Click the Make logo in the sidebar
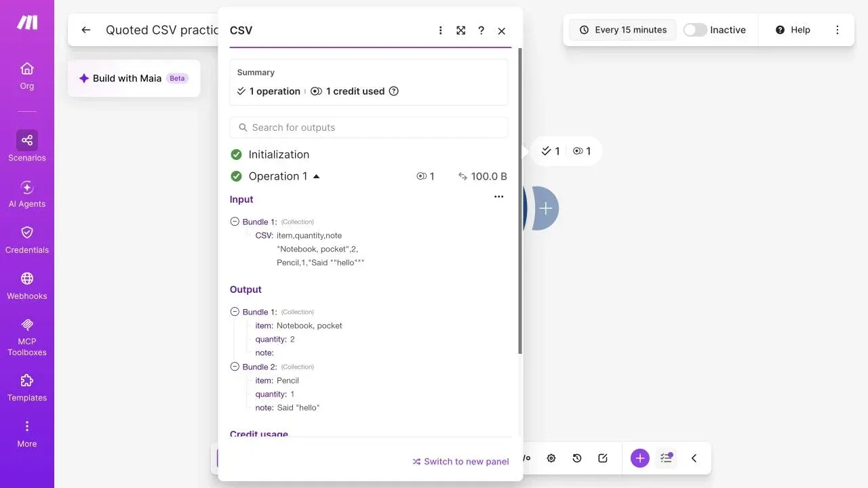This screenshot has height=488, width=868. pos(27,23)
